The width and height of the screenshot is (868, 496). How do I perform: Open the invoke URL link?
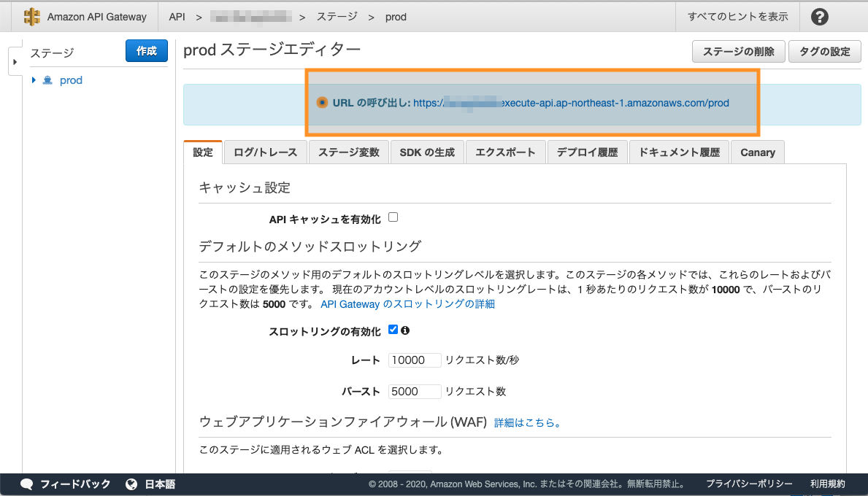pos(571,103)
